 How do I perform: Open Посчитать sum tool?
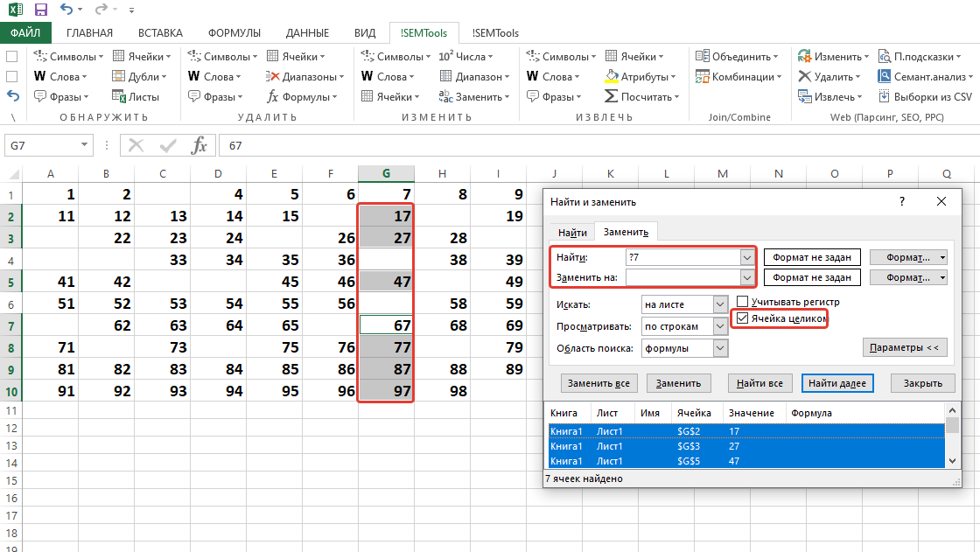click(x=642, y=96)
